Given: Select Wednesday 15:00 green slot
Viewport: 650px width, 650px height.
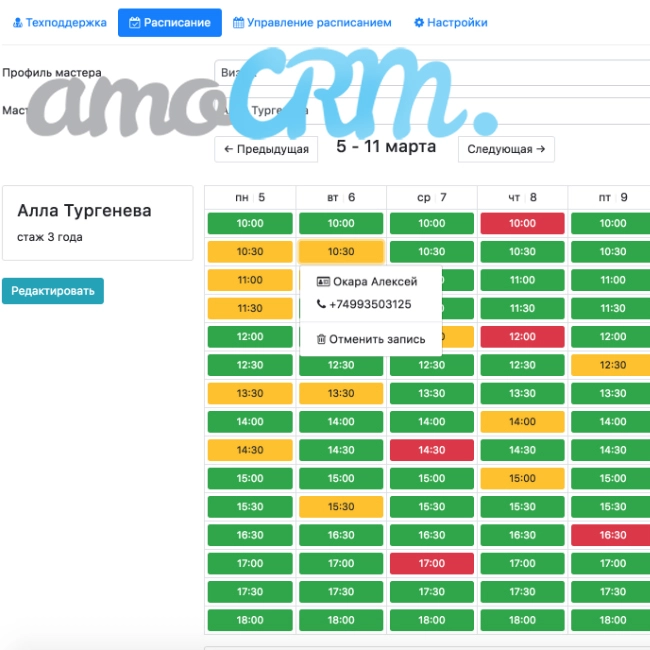Looking at the screenshot, I should pos(432,478).
